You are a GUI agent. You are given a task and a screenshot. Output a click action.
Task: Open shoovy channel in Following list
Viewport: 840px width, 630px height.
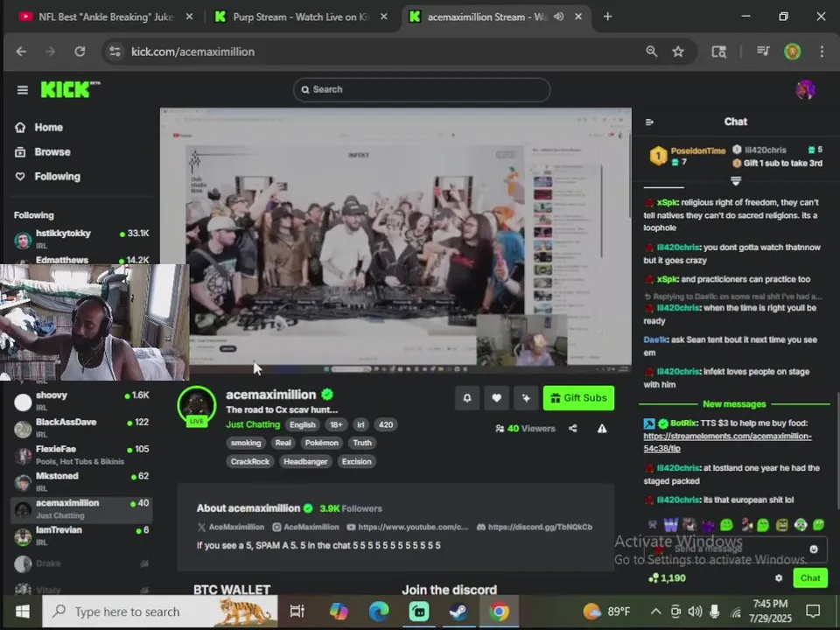pos(81,401)
